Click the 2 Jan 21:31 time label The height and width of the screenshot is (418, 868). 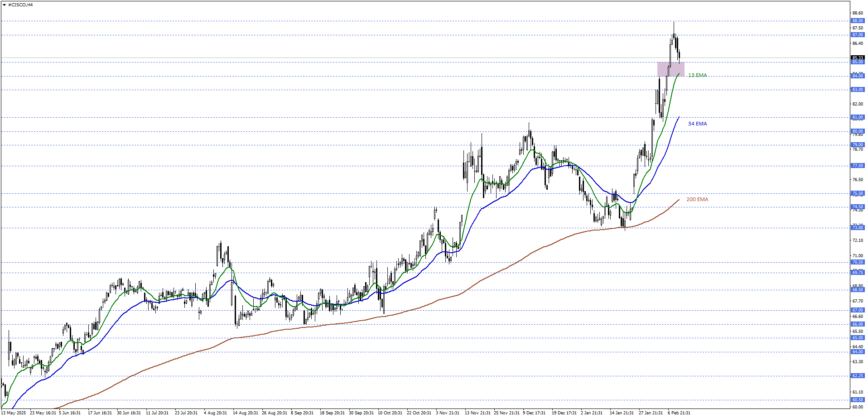[592, 413]
